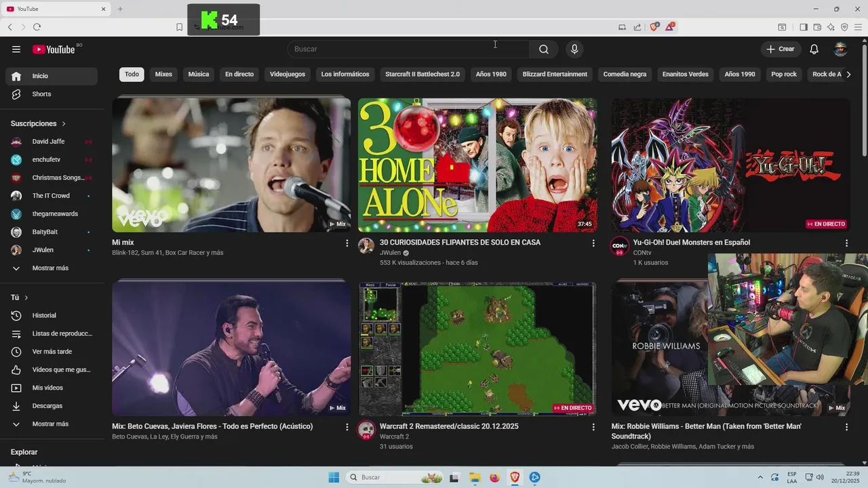The height and width of the screenshot is (488, 868).
Task: Click the Brave Rewards triangle icon
Action: point(670,27)
